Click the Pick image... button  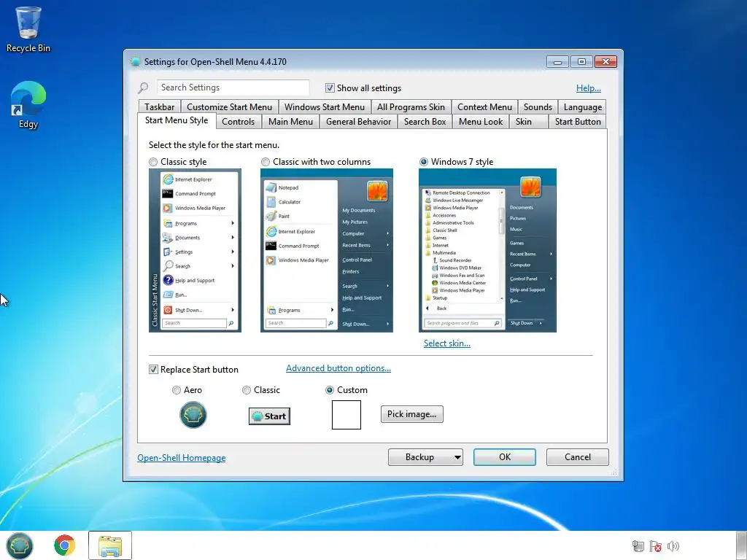tap(411, 414)
